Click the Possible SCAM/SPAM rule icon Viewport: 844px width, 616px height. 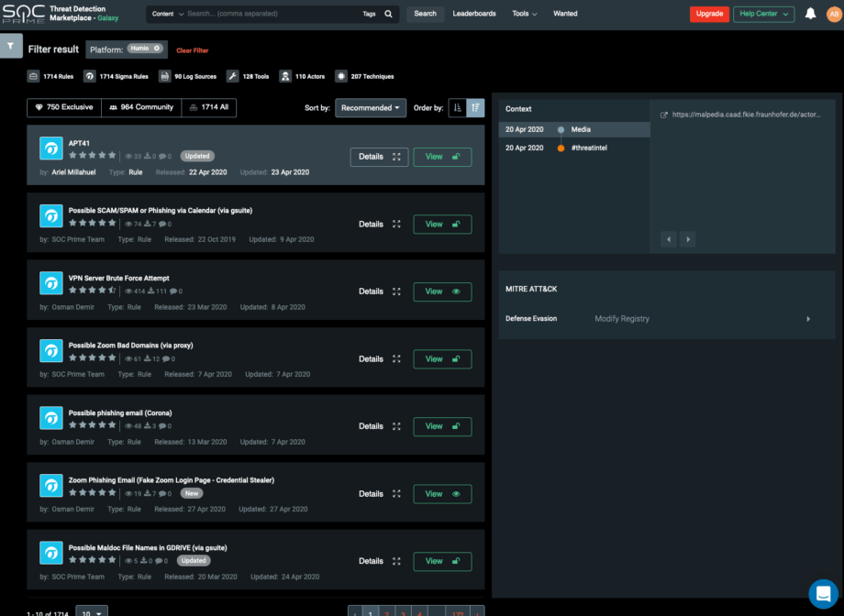click(x=51, y=215)
